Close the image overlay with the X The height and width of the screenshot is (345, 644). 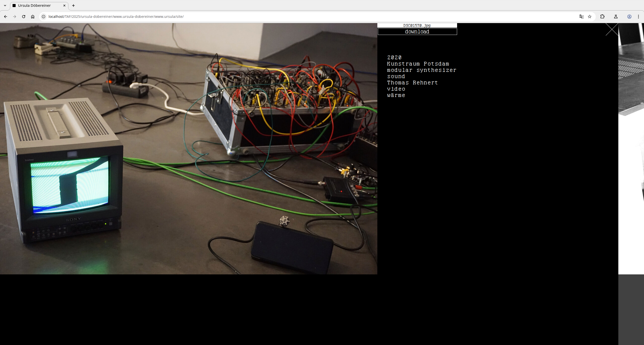click(x=612, y=29)
